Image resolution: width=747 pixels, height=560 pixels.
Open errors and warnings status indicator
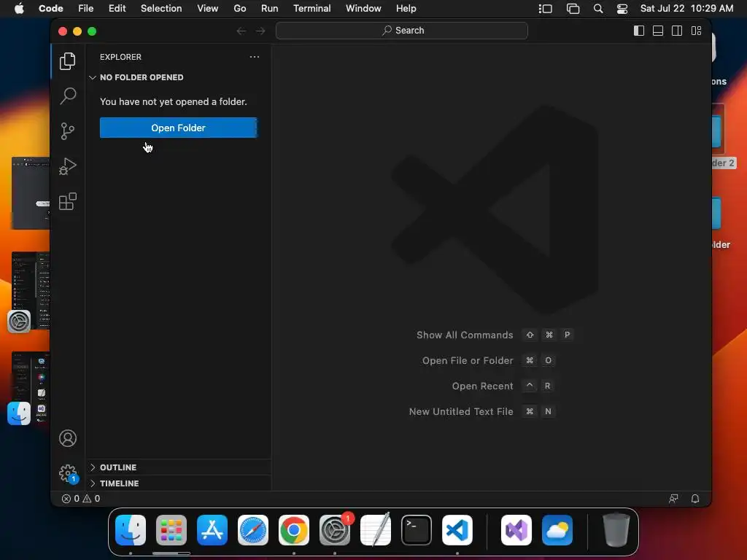point(81,499)
